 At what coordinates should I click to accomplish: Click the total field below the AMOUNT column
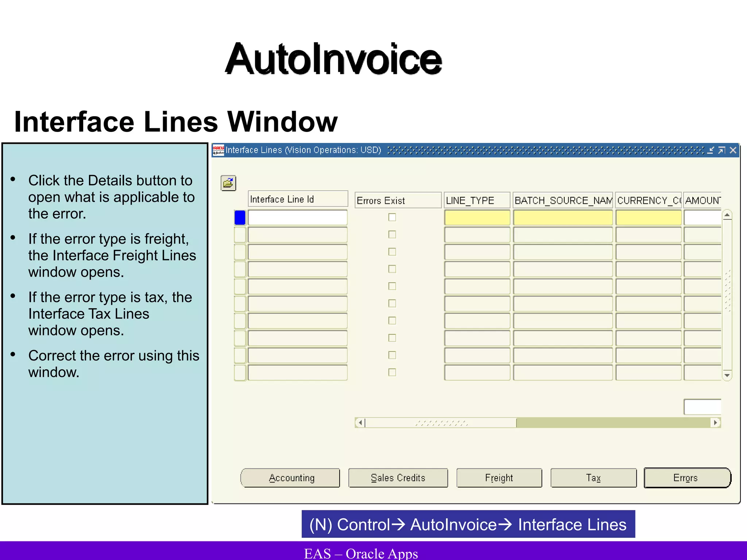pos(703,407)
